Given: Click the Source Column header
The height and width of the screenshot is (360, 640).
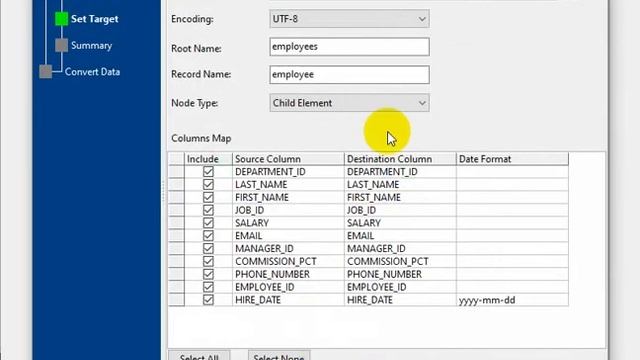Looking at the screenshot, I should (x=288, y=159).
